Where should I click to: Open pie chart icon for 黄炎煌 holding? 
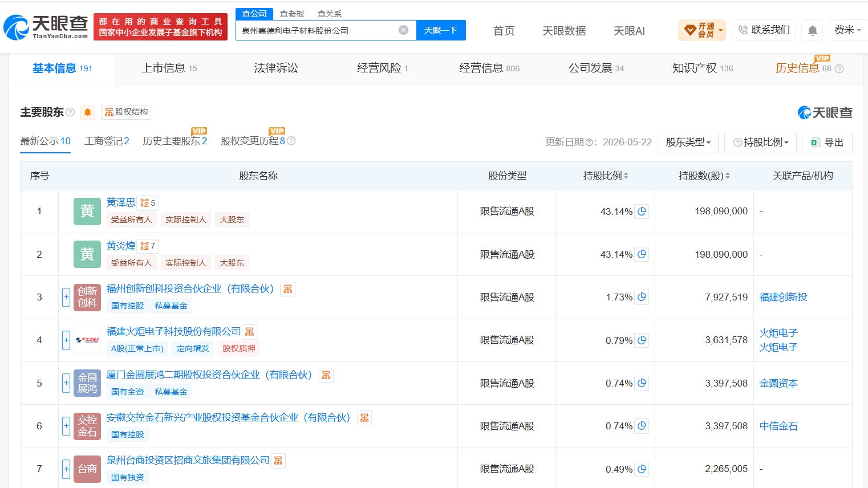click(642, 254)
